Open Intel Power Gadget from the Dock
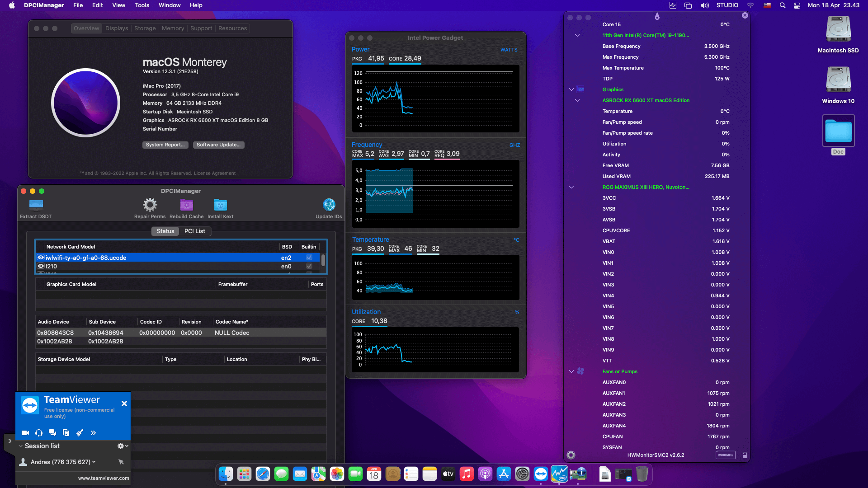The width and height of the screenshot is (868, 488). (x=559, y=474)
